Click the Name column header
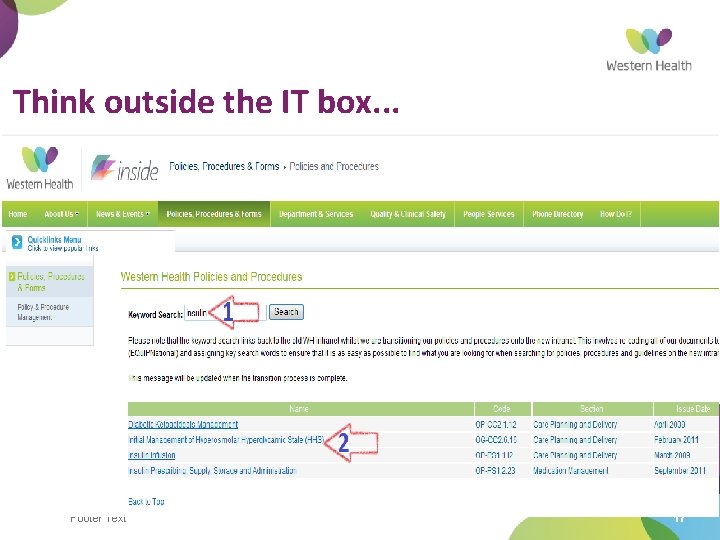Image resolution: width=720 pixels, height=540 pixels. click(301, 409)
